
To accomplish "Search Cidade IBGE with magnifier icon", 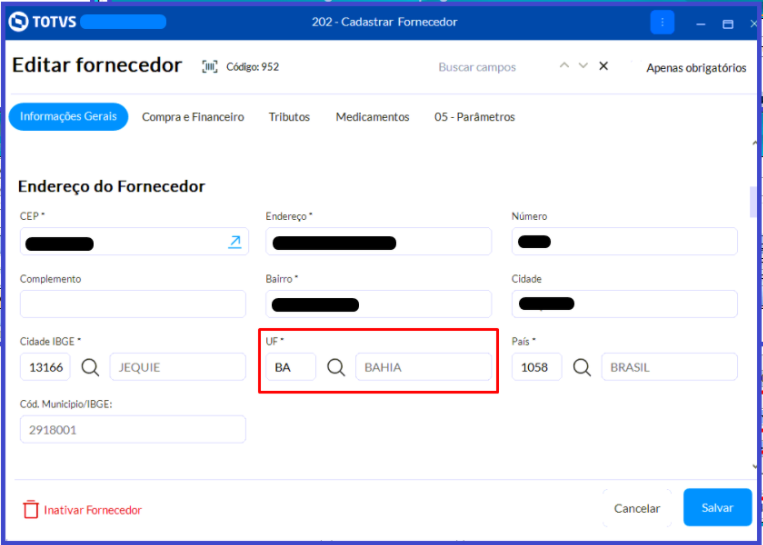I will [x=90, y=367].
